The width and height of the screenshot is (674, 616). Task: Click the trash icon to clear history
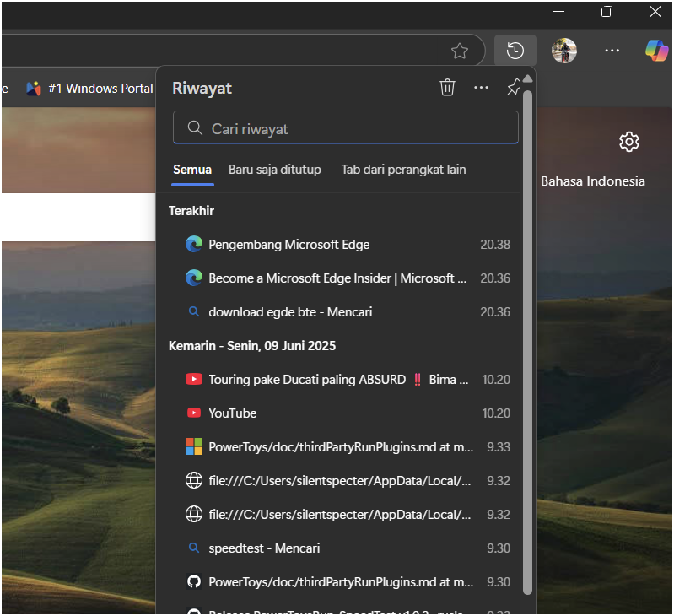click(447, 87)
